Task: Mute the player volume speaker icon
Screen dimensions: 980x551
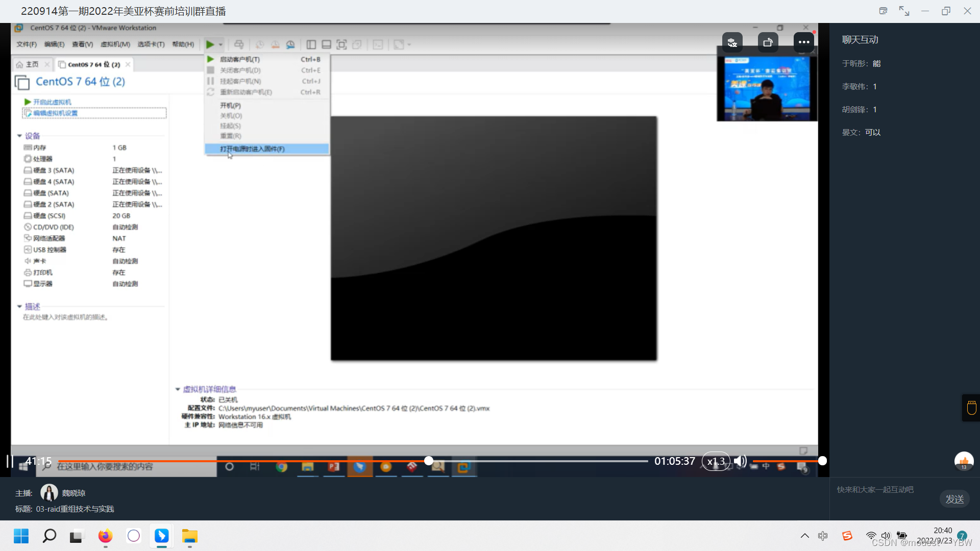Action: click(740, 461)
